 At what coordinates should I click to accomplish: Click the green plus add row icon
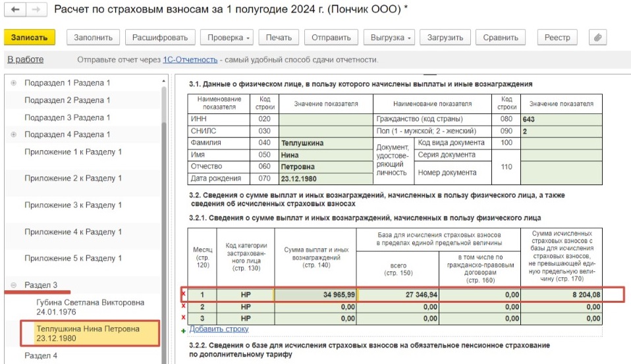pos(184,330)
